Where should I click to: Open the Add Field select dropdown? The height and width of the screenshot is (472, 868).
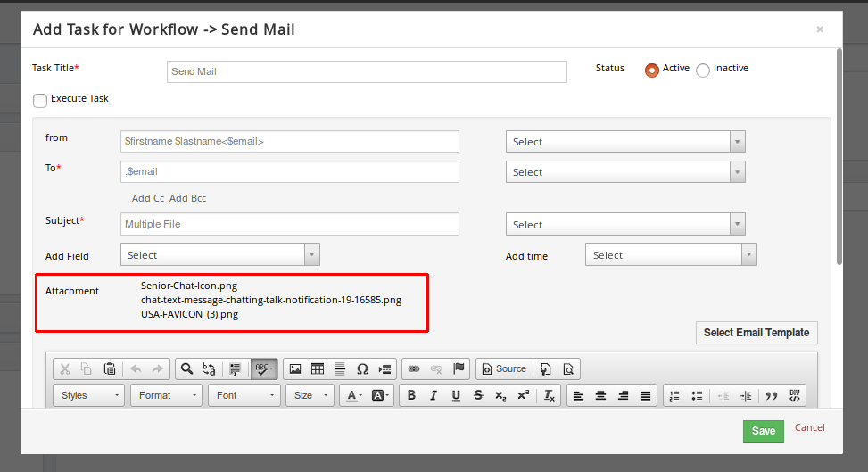[220, 254]
